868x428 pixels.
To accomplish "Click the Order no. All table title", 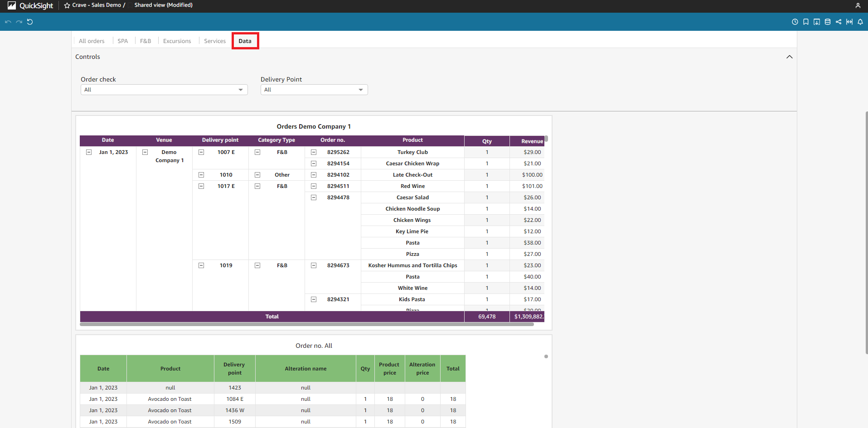I will coord(314,346).
